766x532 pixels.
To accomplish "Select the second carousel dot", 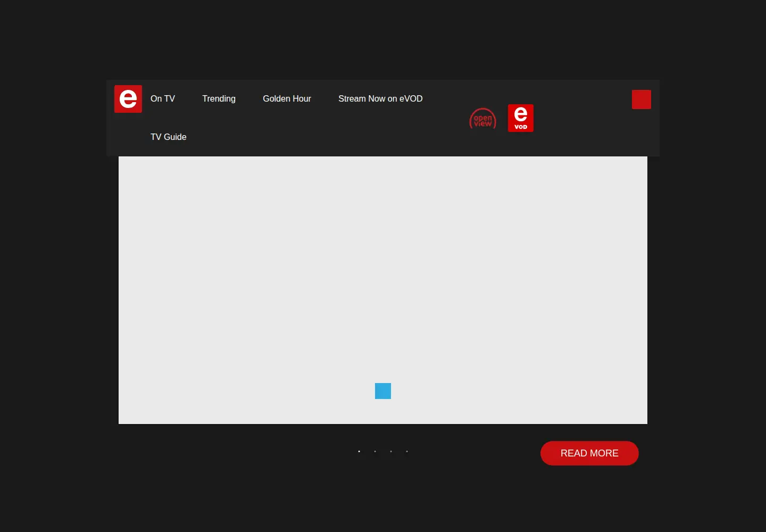I will [375, 452].
